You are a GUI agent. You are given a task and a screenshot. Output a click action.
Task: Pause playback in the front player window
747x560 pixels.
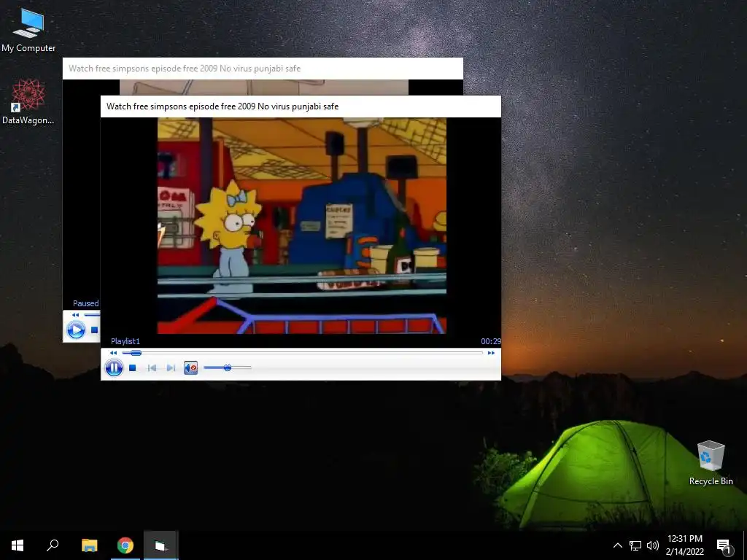pos(114,367)
